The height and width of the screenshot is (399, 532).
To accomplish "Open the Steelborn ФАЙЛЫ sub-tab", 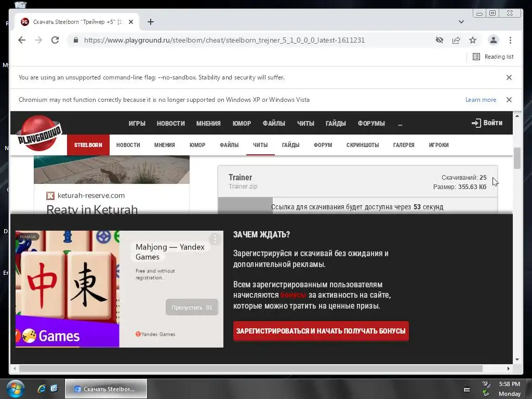I will click(229, 145).
